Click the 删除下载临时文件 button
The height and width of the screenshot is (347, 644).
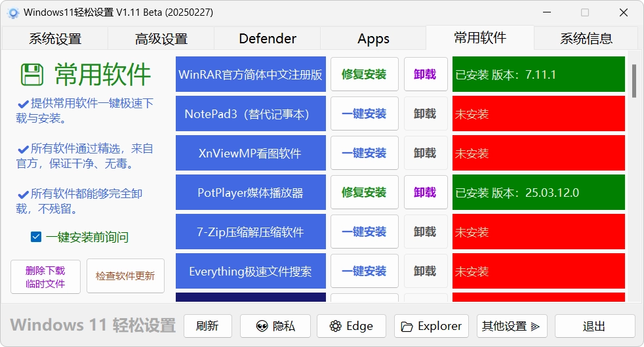pyautogui.click(x=45, y=277)
